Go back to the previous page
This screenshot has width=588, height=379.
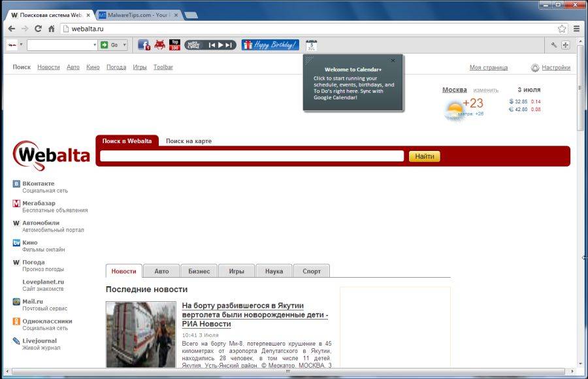point(12,29)
